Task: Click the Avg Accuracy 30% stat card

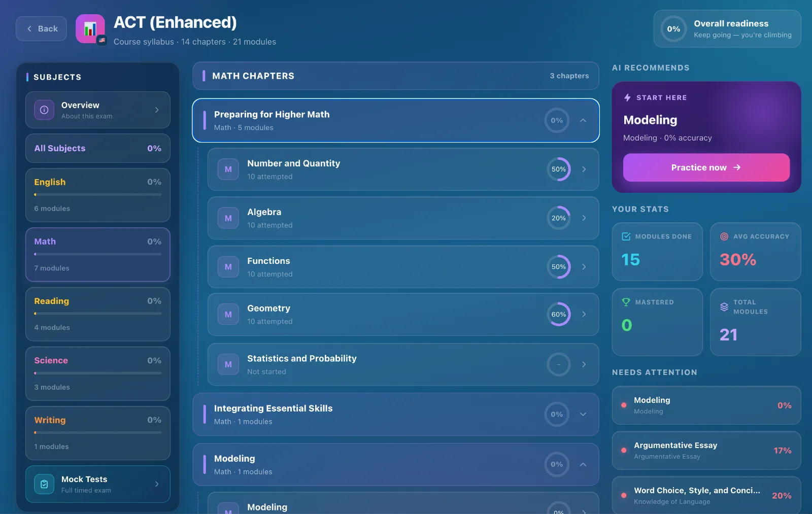Action: (x=755, y=252)
